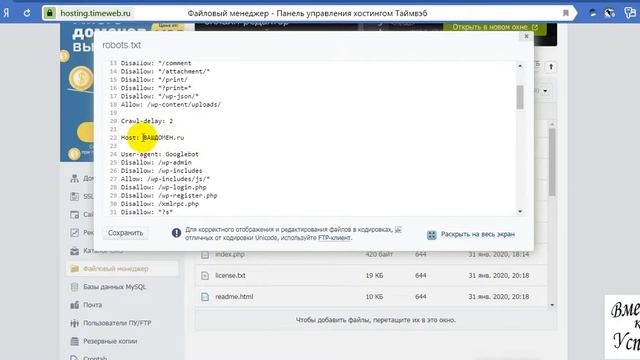Click the Allow: /wp-content/uploads/ line
The image size is (640, 360).
click(171, 104)
